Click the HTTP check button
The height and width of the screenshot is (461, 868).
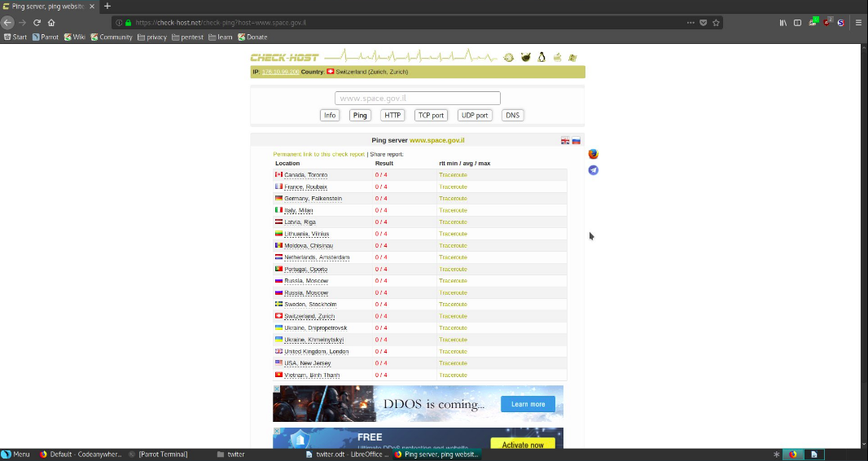pyautogui.click(x=392, y=115)
